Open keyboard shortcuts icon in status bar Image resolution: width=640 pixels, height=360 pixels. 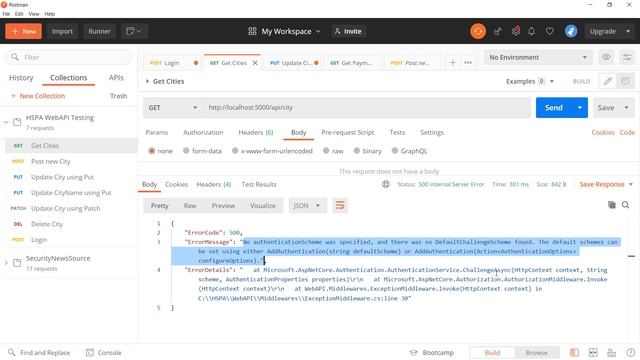click(x=611, y=352)
